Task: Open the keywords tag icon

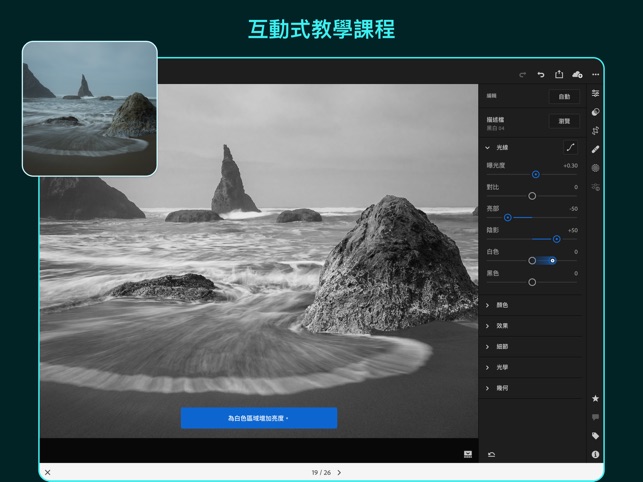Action: (x=595, y=436)
